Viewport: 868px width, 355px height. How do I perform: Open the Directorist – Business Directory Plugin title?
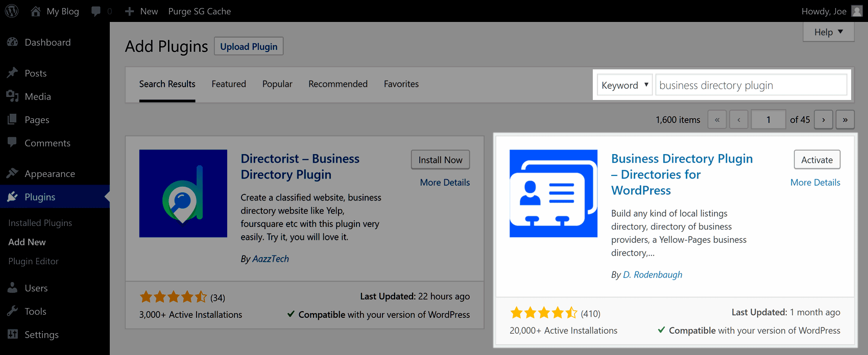[x=300, y=167]
